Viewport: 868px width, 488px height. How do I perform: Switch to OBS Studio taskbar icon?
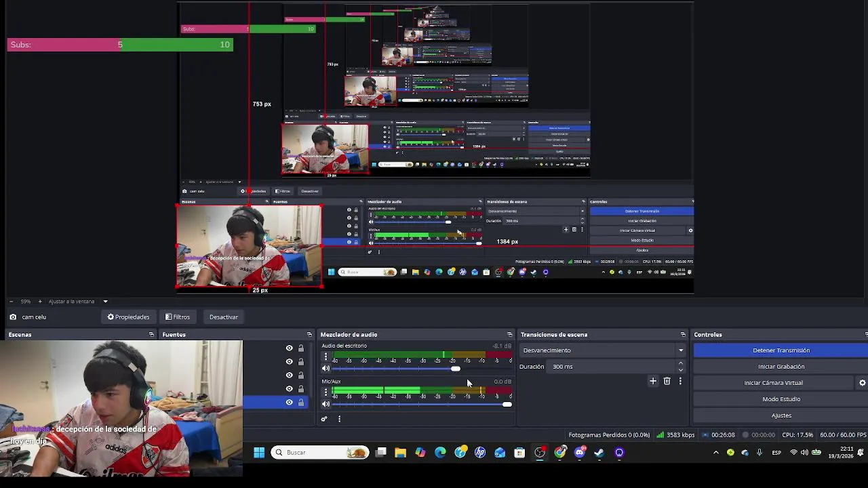coord(540,453)
